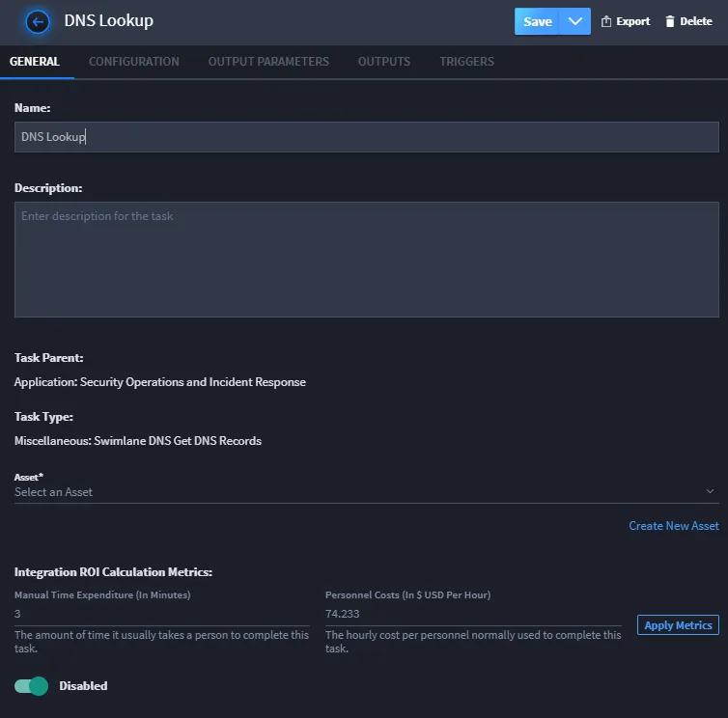Delete the DNS Lookup task

(688, 21)
